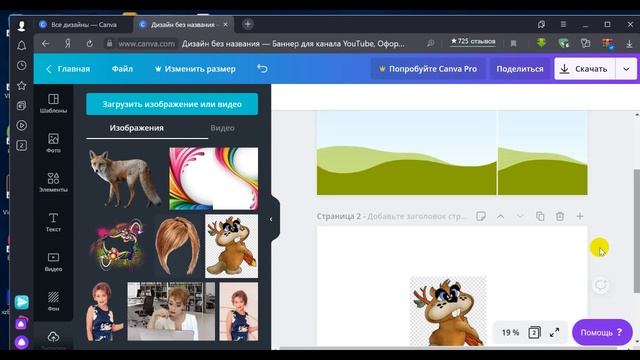Duplicate page 2 using copy icon

540,216
